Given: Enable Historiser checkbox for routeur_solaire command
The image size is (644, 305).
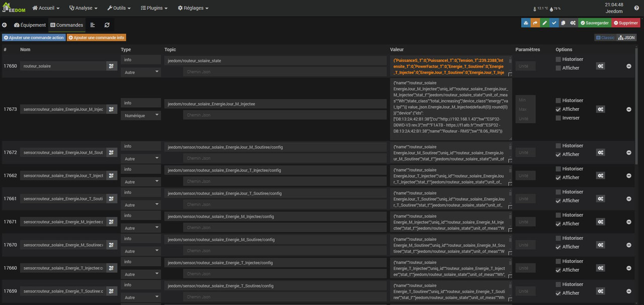Looking at the screenshot, I should point(558,59).
